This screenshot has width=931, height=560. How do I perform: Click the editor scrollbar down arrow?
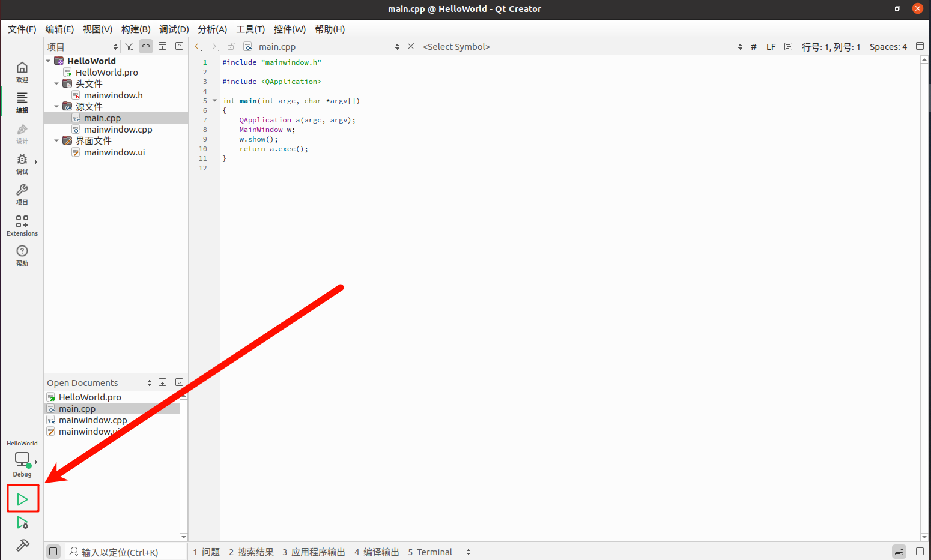tap(924, 537)
